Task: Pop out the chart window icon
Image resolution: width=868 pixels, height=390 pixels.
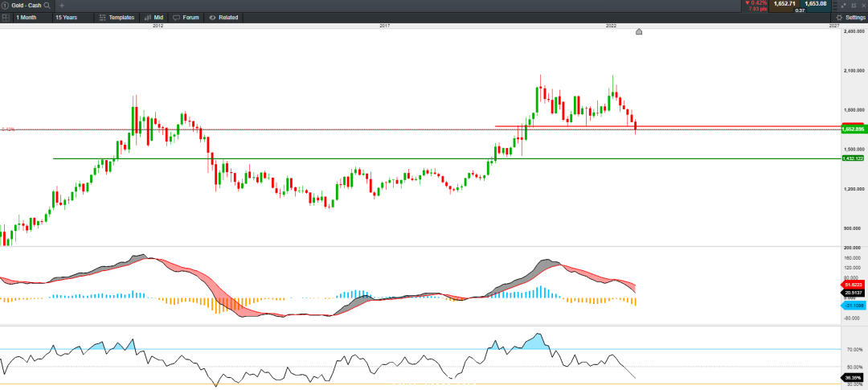Action: click(854, 6)
